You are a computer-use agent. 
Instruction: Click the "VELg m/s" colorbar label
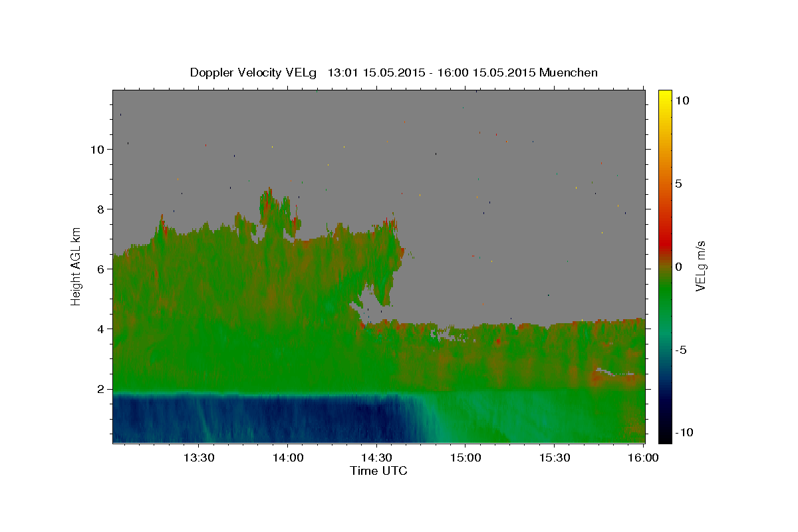[700, 267]
